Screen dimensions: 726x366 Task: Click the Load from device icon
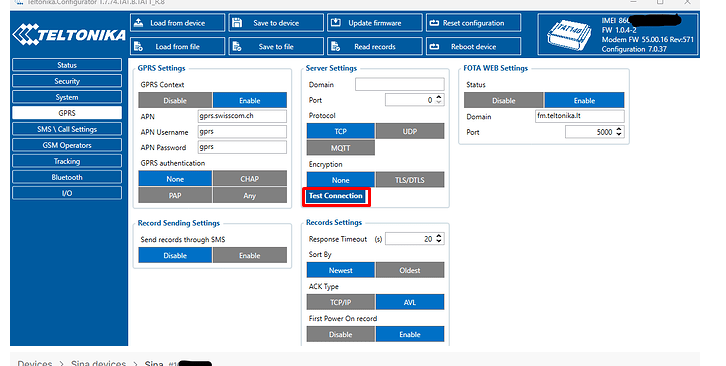[138, 22]
